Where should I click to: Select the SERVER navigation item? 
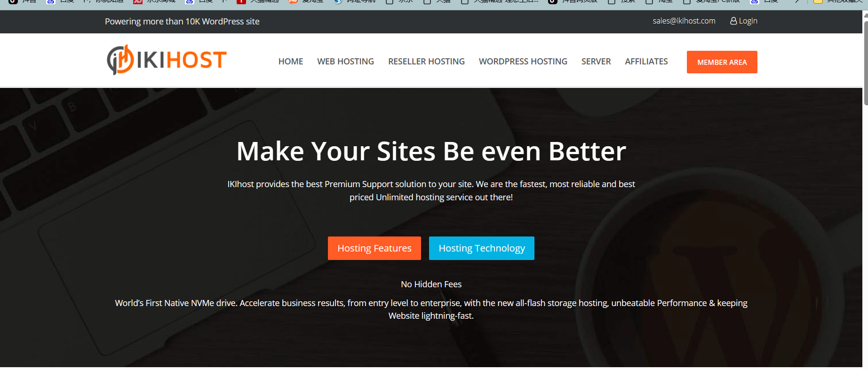pyautogui.click(x=596, y=62)
